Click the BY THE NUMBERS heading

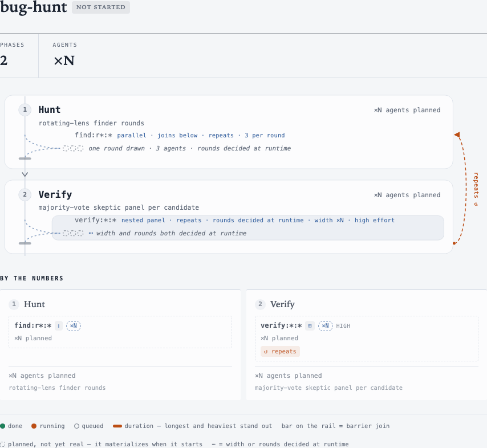click(x=32, y=278)
